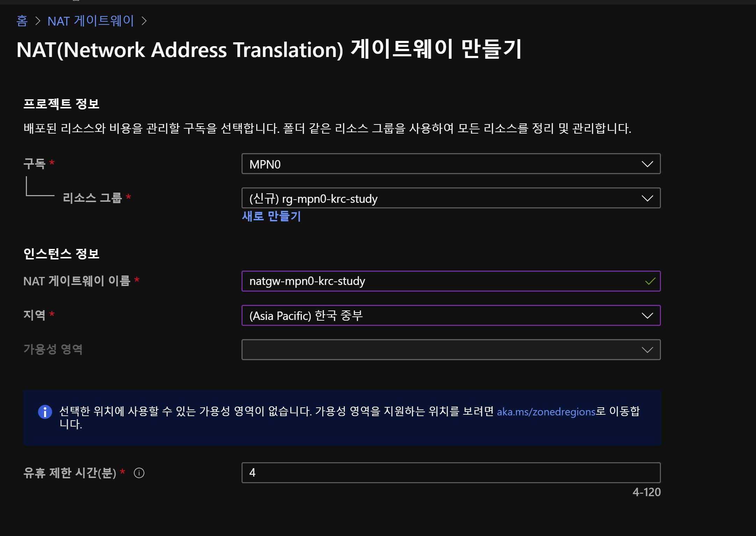Click the idle timeout info icon
Image resolution: width=756 pixels, height=536 pixels.
139,473
